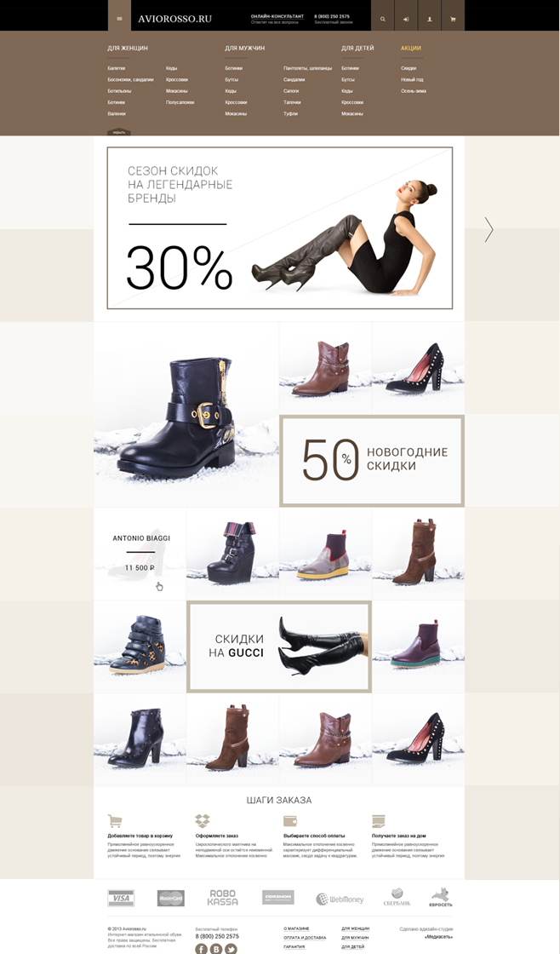Click the Visa payment logo
The image size is (560, 954).
[121, 898]
